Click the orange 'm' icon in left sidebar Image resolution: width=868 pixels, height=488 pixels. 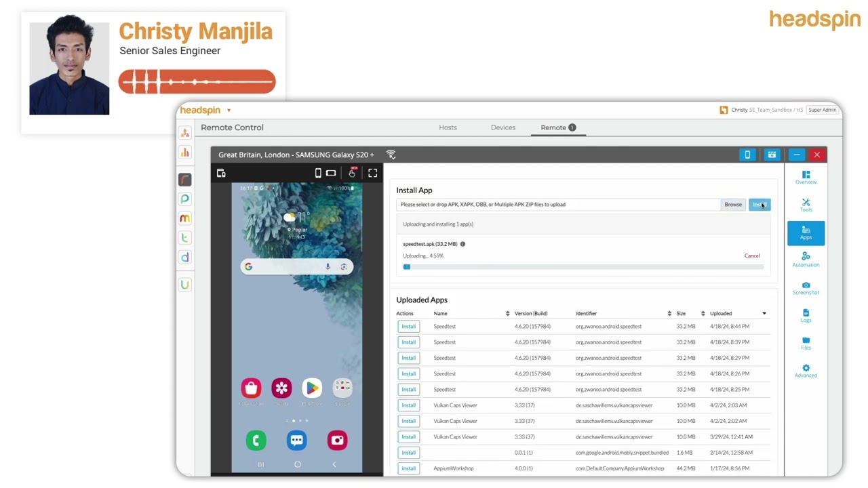pyautogui.click(x=185, y=218)
